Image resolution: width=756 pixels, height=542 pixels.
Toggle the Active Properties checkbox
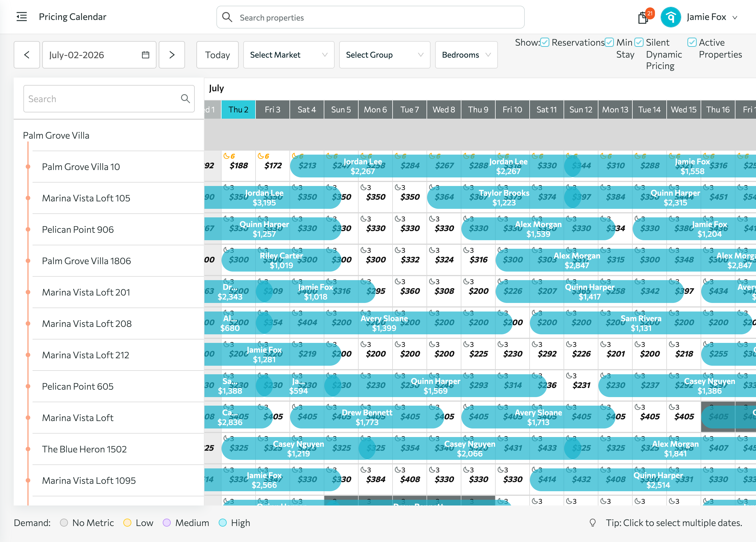pos(692,42)
